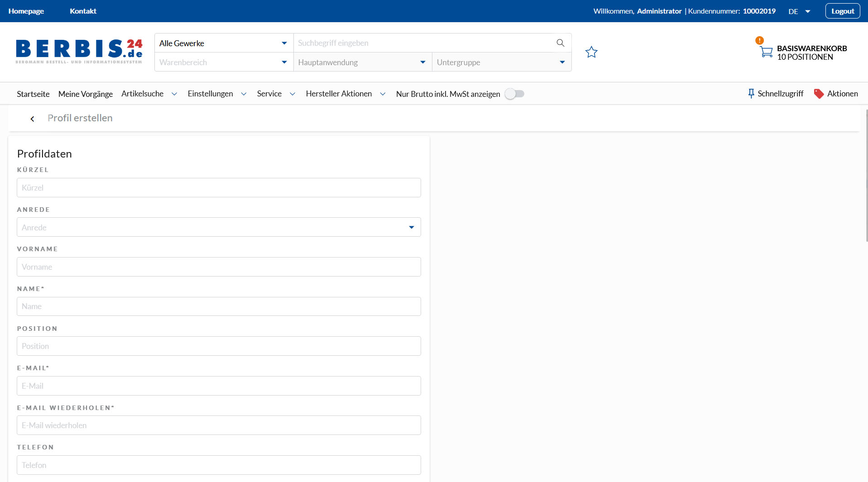
Task: Open the Hersteller Aktionen menu
Action: click(x=339, y=94)
